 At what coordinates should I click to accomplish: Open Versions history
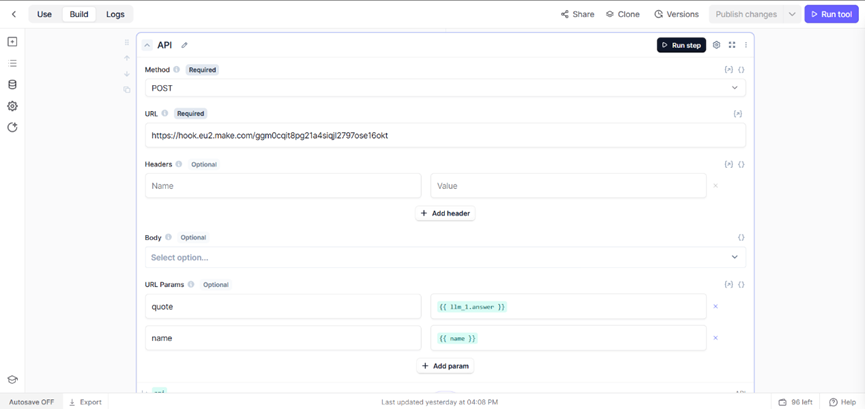coord(676,14)
